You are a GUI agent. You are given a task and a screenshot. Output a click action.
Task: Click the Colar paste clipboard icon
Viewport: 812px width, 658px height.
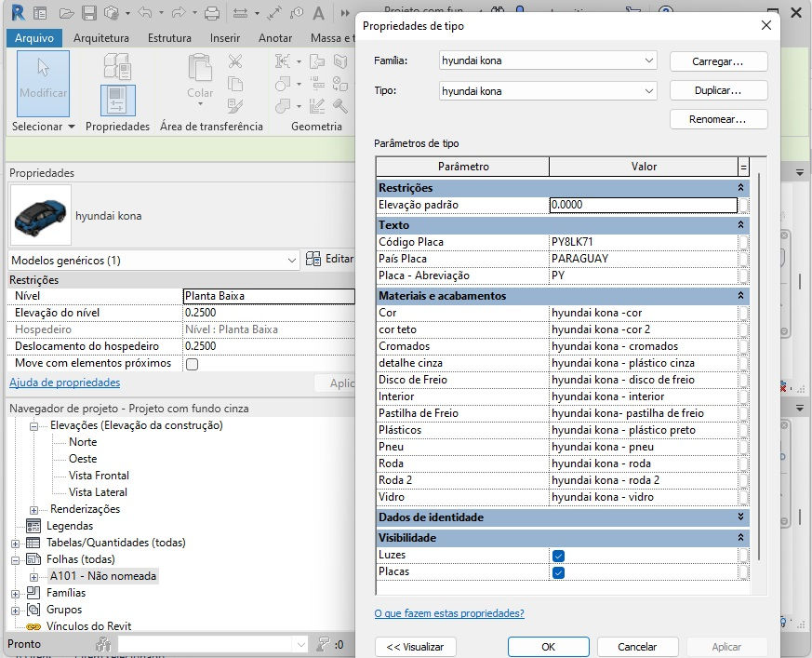point(200,67)
